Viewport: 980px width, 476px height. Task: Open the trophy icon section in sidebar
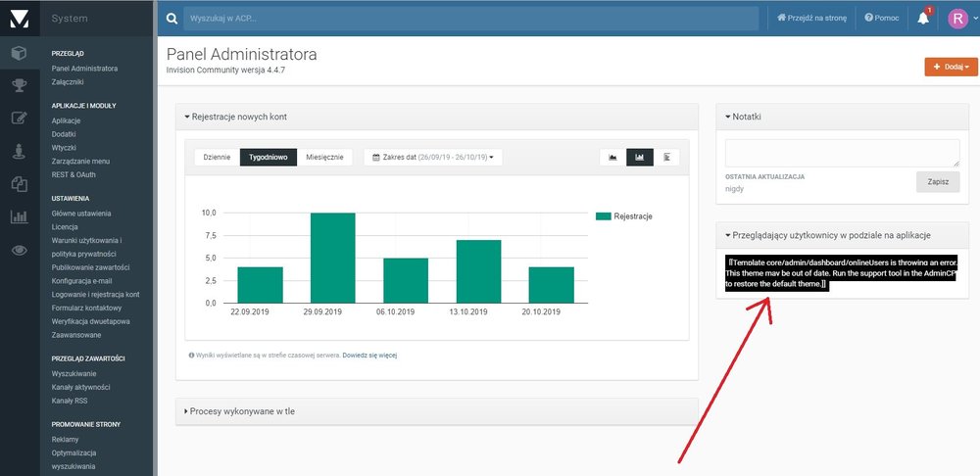(19, 85)
